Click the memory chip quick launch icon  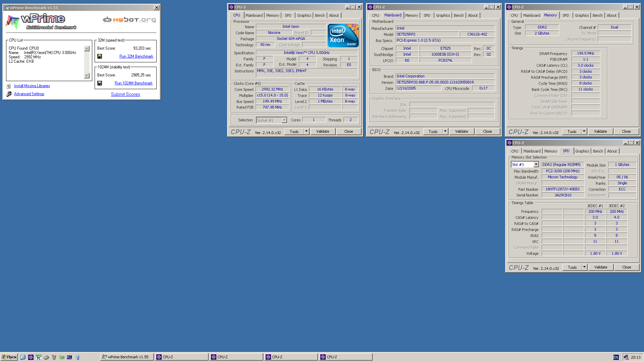tap(46, 357)
